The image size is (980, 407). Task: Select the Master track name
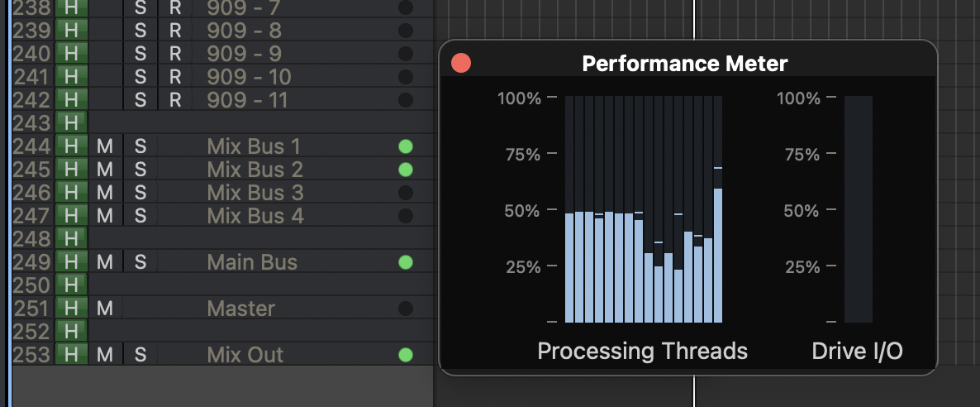tap(240, 309)
